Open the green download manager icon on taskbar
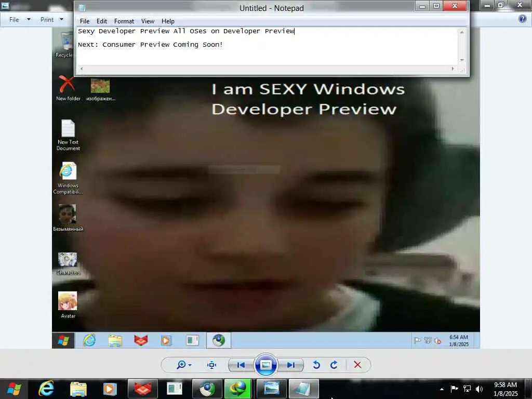 [x=238, y=389]
